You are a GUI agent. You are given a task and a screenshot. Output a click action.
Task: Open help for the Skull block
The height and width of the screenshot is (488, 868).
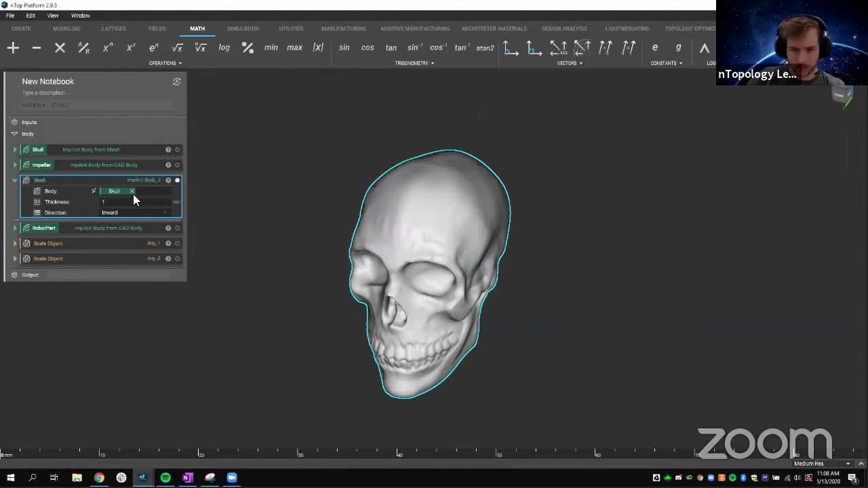click(x=168, y=150)
